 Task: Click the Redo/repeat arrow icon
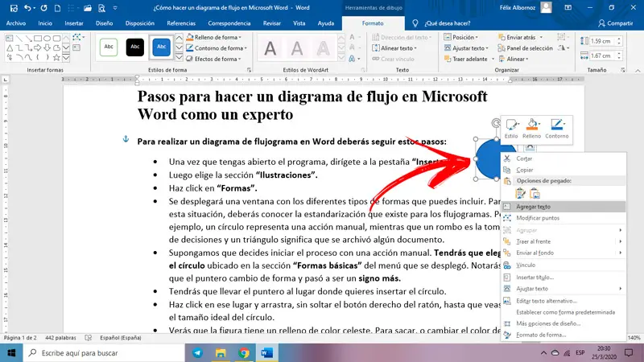tap(43, 8)
